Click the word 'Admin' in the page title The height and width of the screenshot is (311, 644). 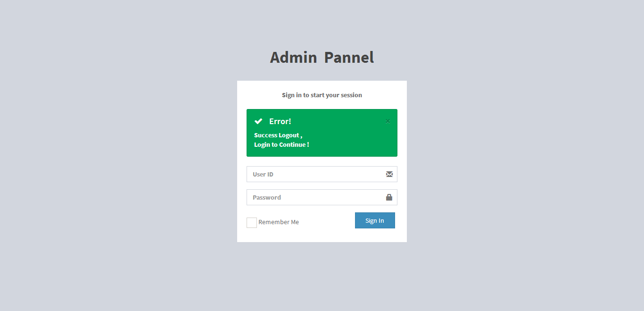click(x=293, y=58)
